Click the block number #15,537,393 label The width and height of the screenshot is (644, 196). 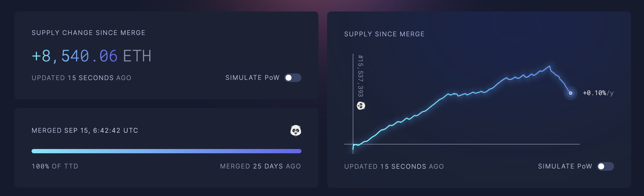coord(361,76)
